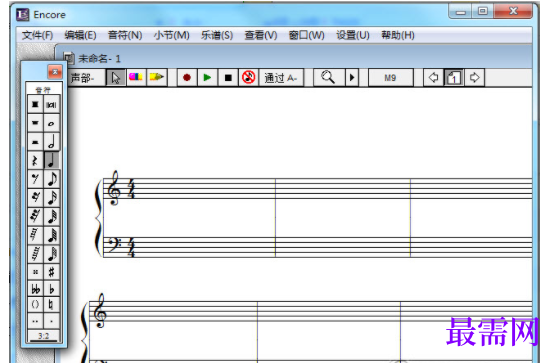The image size is (558, 363).
Task: Choose the sharp accidental
Action: point(52,272)
